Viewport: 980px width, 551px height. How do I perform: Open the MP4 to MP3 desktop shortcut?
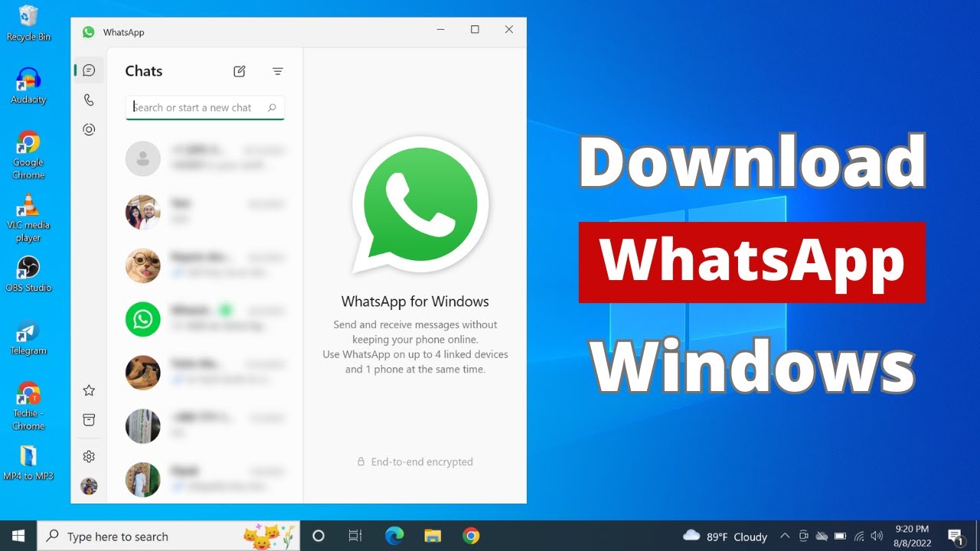click(x=28, y=462)
